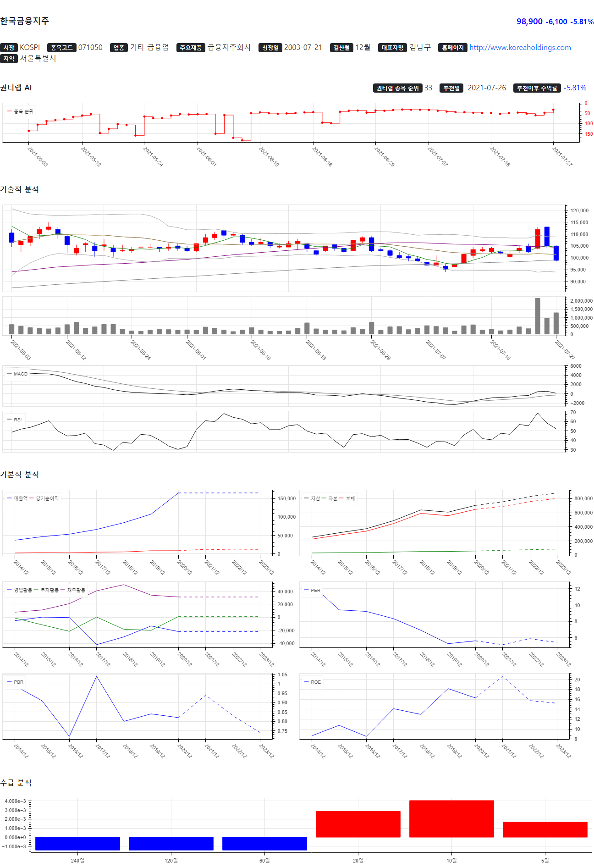Image resolution: width=594 pixels, height=868 pixels.
Task: Click the 98,900 current price value
Action: [x=529, y=22]
